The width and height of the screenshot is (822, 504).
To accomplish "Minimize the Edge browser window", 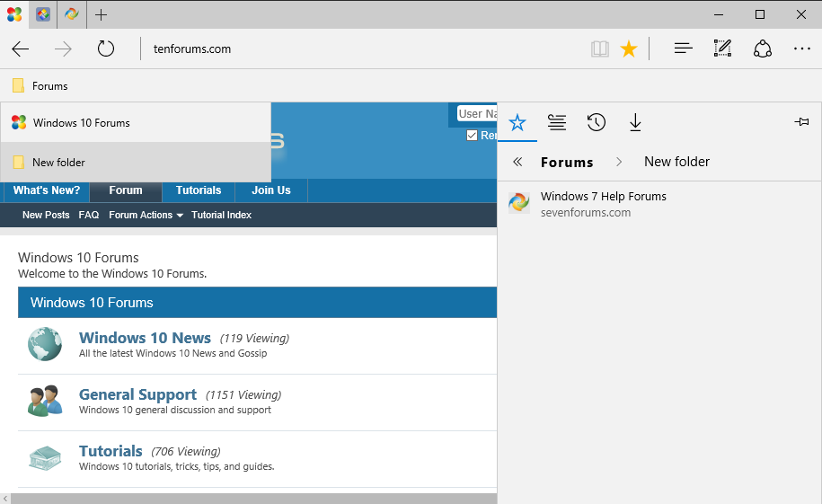I will pyautogui.click(x=719, y=14).
